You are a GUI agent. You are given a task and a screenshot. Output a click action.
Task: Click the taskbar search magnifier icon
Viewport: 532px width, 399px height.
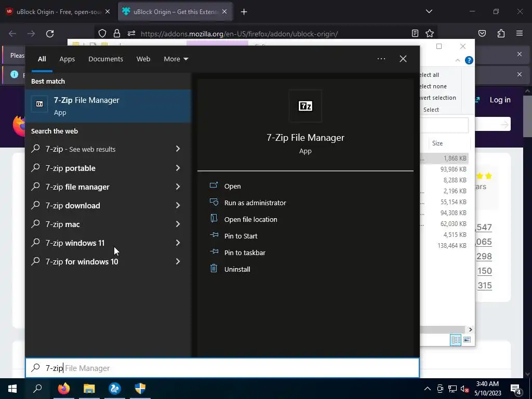(37, 389)
